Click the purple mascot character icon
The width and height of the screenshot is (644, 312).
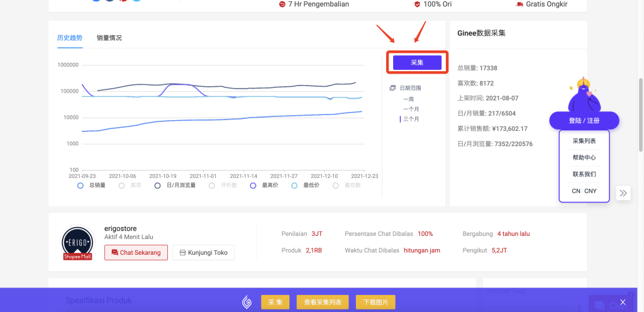[584, 95]
